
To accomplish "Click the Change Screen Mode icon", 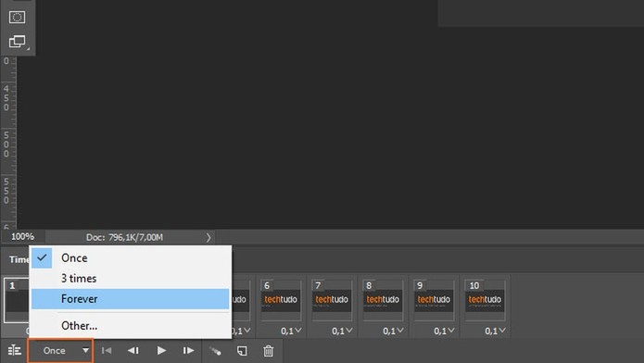I will tap(18, 42).
